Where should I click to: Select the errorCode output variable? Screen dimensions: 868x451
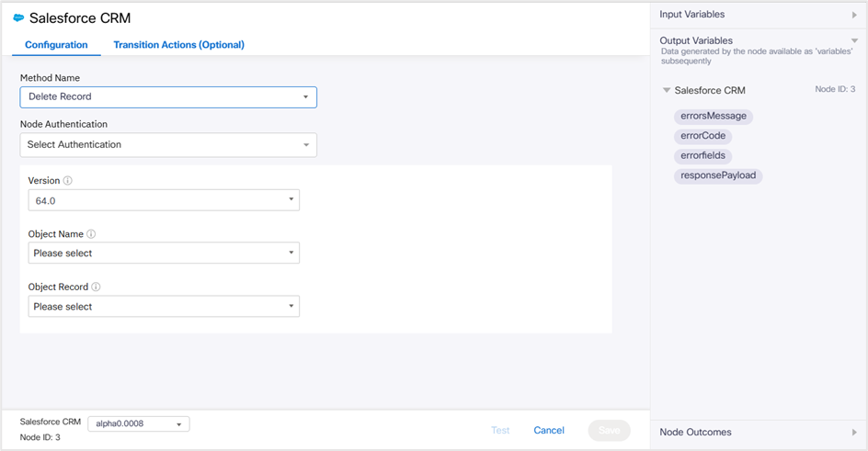[x=702, y=136]
